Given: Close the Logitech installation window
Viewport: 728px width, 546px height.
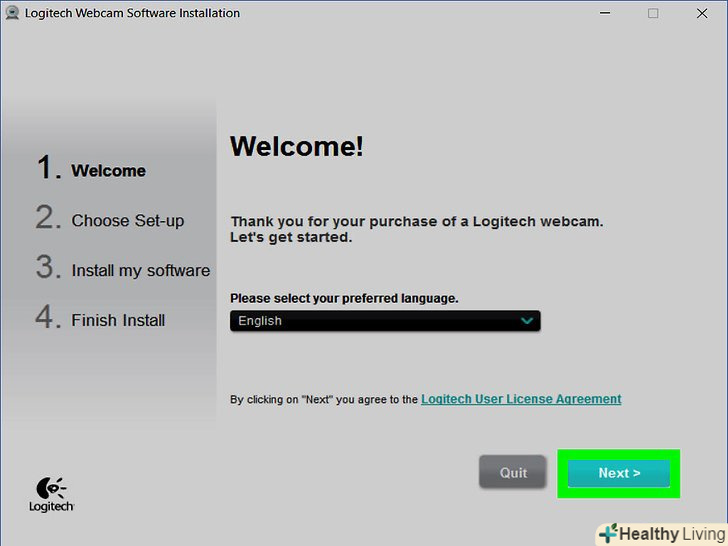Looking at the screenshot, I should 702,13.
